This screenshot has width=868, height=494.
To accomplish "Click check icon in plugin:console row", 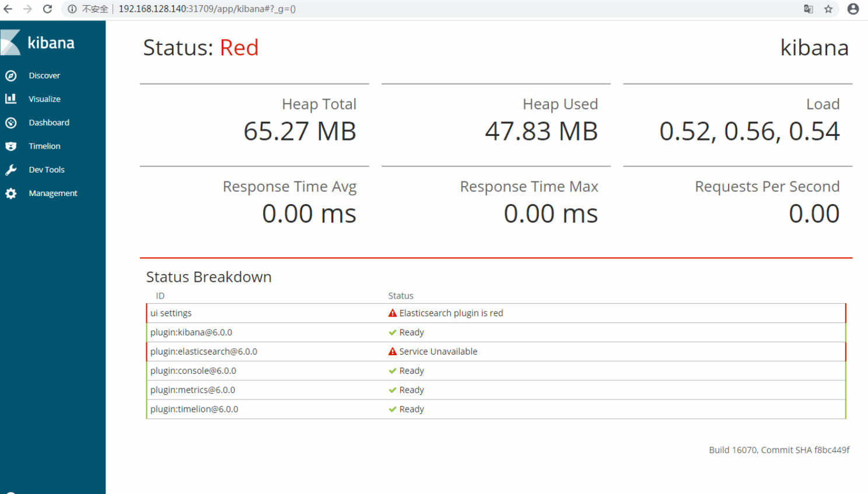I will pyautogui.click(x=393, y=371).
